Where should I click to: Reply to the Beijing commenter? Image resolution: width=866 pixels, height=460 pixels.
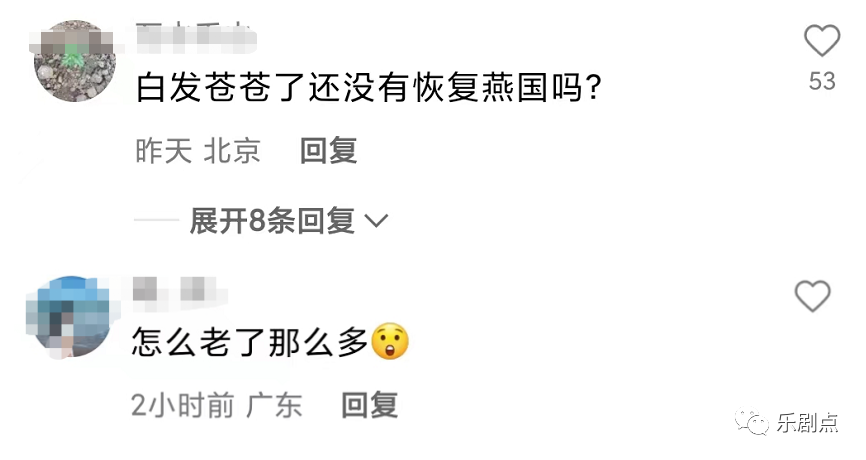point(329,150)
